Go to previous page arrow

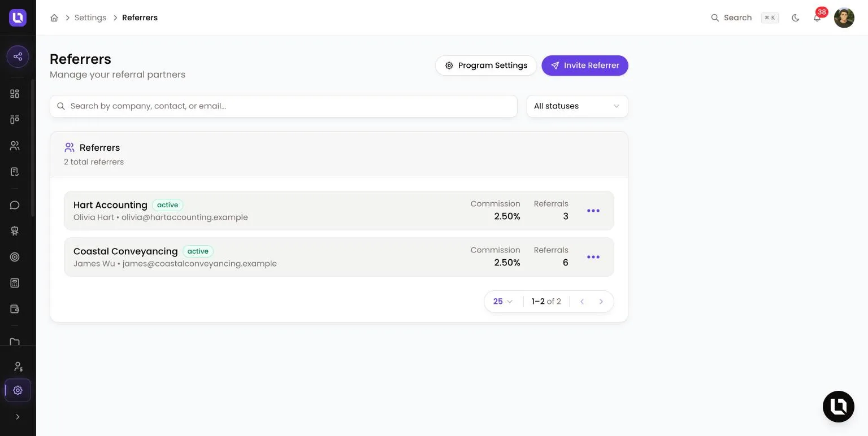[x=582, y=302]
